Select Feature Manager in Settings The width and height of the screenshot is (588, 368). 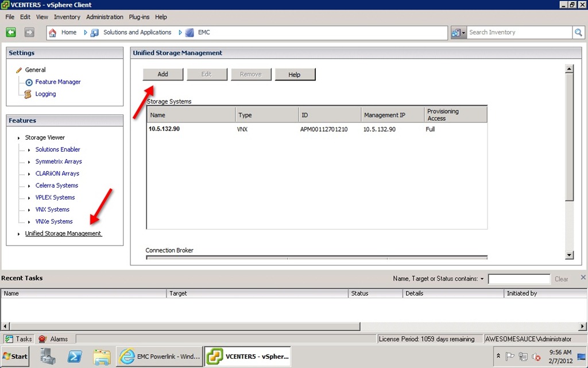pyautogui.click(x=58, y=82)
